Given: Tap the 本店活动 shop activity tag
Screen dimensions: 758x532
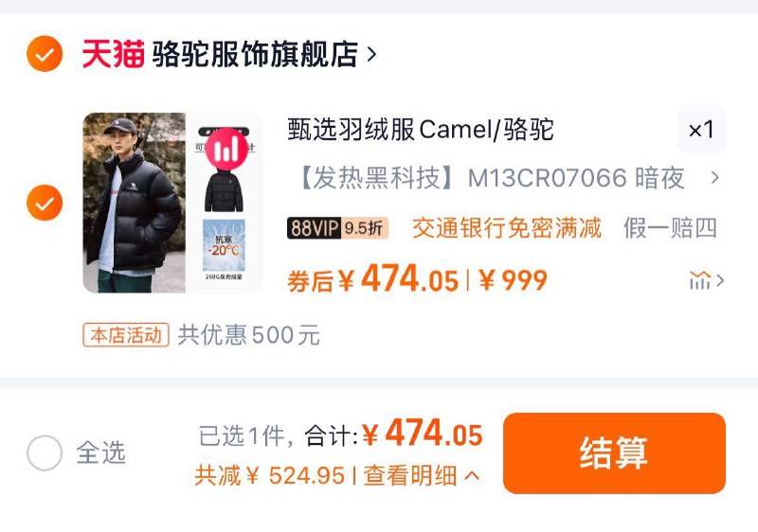Looking at the screenshot, I should [126, 335].
